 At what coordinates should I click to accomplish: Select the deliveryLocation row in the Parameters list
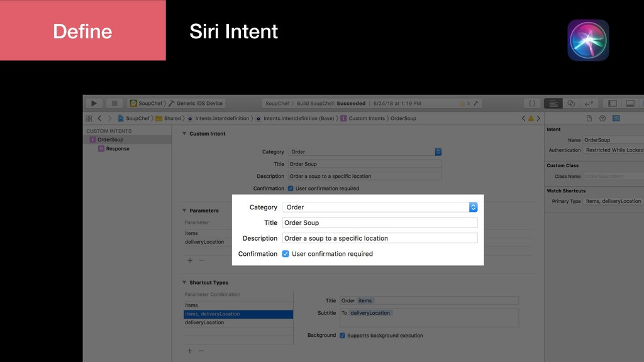click(208, 242)
